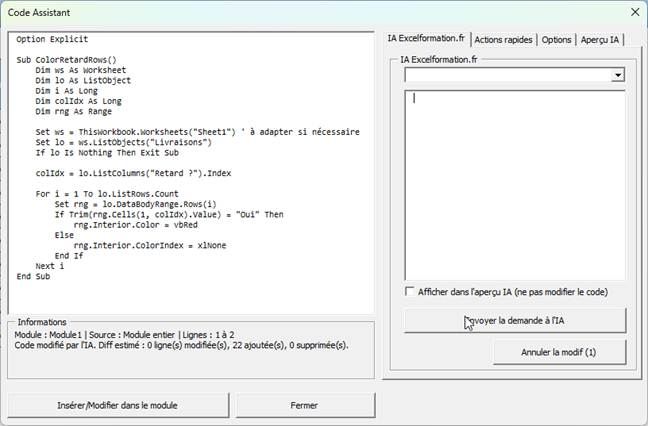
Task: Click the 'Dim colIdx As Long' line
Action: pos(79,101)
